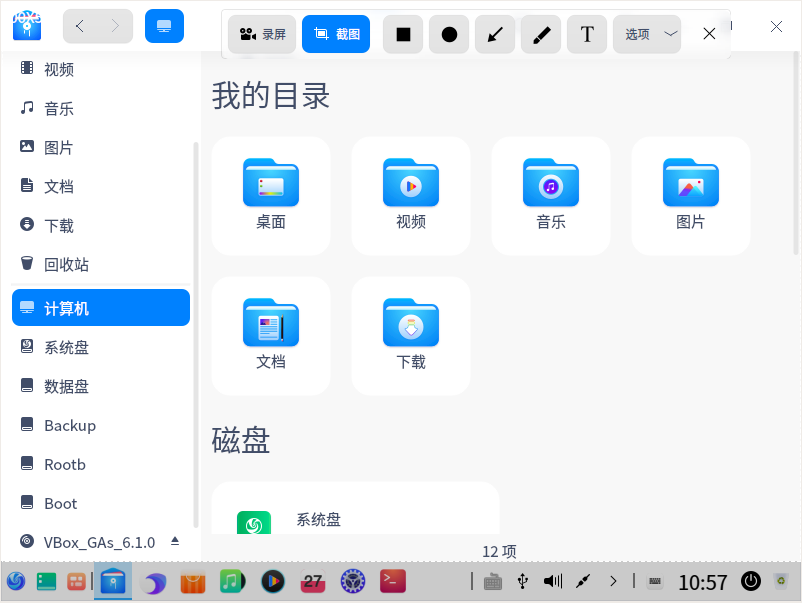This screenshot has width=802, height=603.
Task: Click the keyboard layout tray icon
Action: click(x=655, y=582)
